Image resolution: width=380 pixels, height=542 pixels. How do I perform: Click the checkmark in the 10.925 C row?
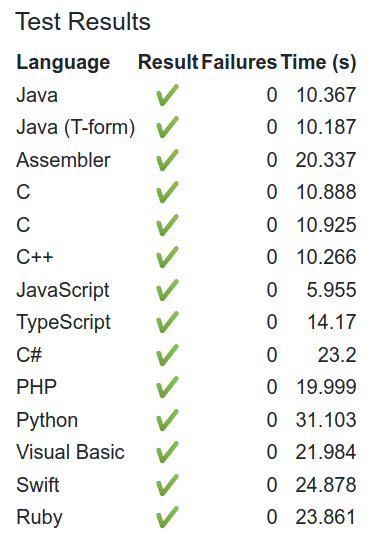point(167,225)
